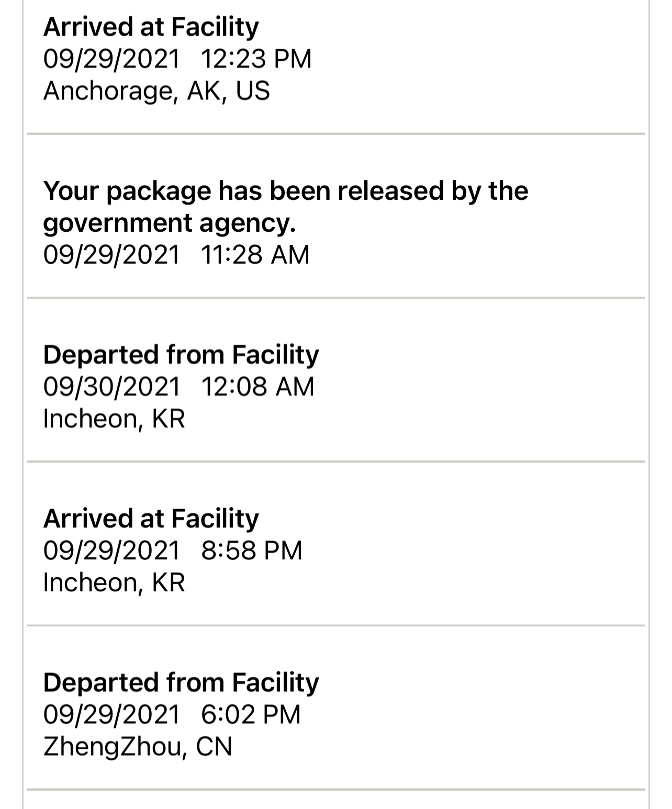Select the date beside 6:02 PM
Image resolution: width=672 pixels, height=809 pixels.
click(x=111, y=714)
